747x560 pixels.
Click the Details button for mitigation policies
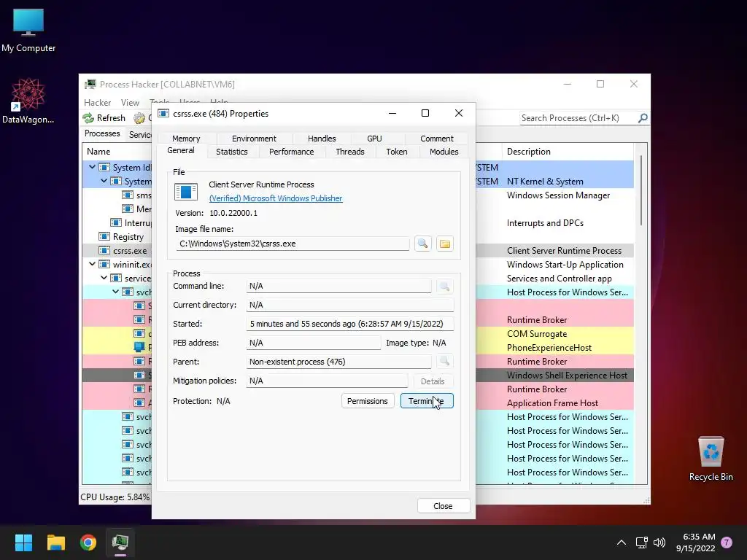pyautogui.click(x=433, y=381)
